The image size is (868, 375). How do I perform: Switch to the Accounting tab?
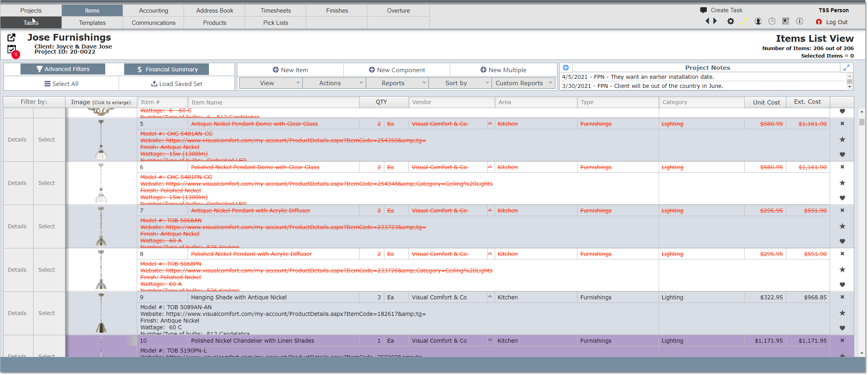tap(153, 11)
